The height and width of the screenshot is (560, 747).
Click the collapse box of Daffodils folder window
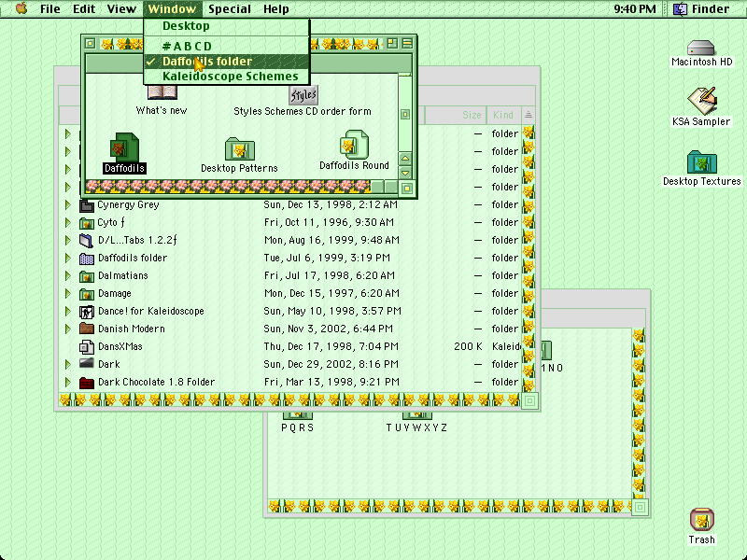(407, 44)
